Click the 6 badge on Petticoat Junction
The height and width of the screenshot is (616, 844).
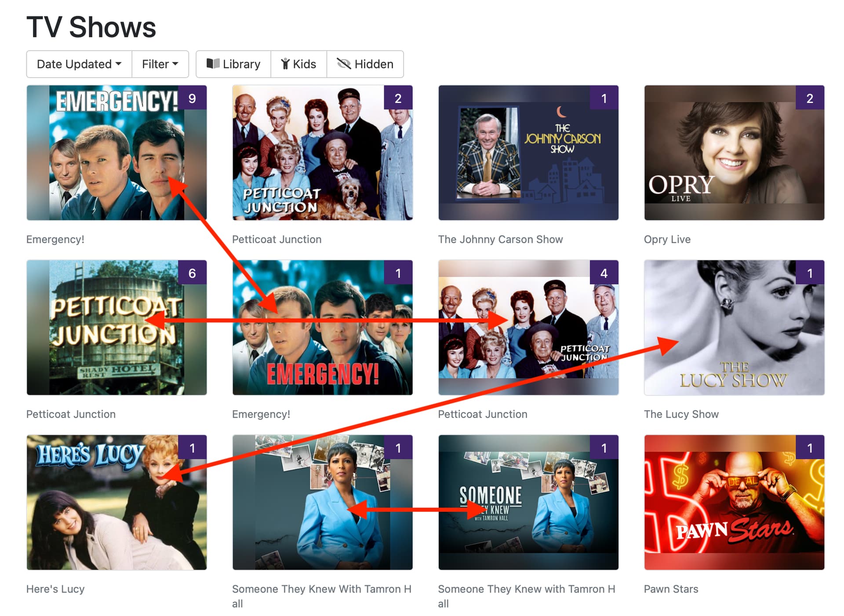pyautogui.click(x=192, y=273)
